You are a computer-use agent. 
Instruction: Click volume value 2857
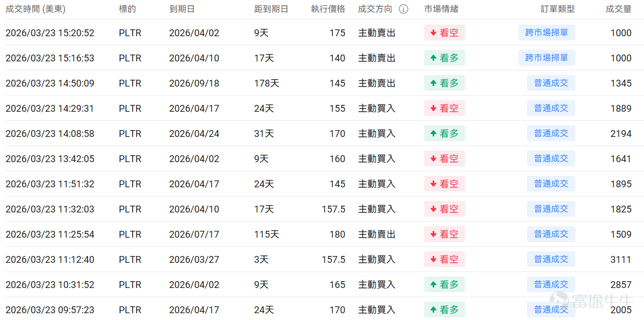tap(621, 285)
